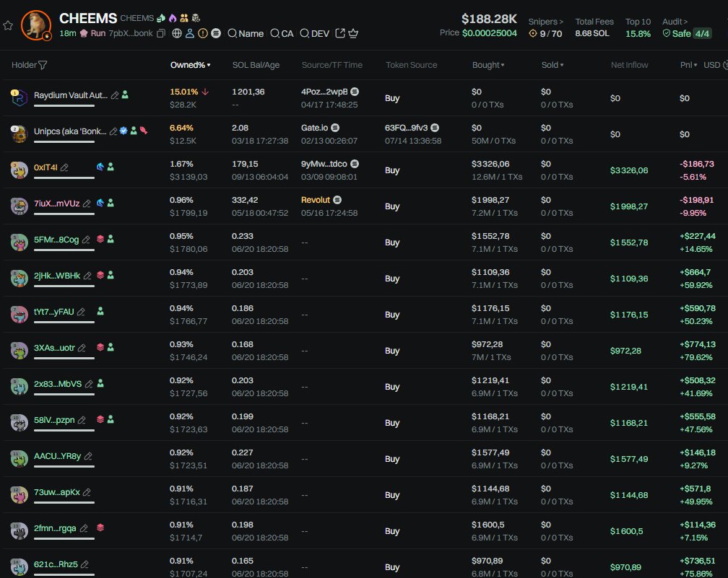728x578 pixels.
Task: Search token by CA
Action: click(x=282, y=33)
